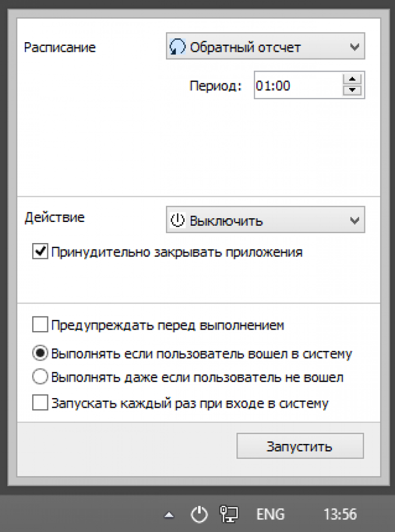
Task: Show hidden tray icons arrow
Action: 168,515
